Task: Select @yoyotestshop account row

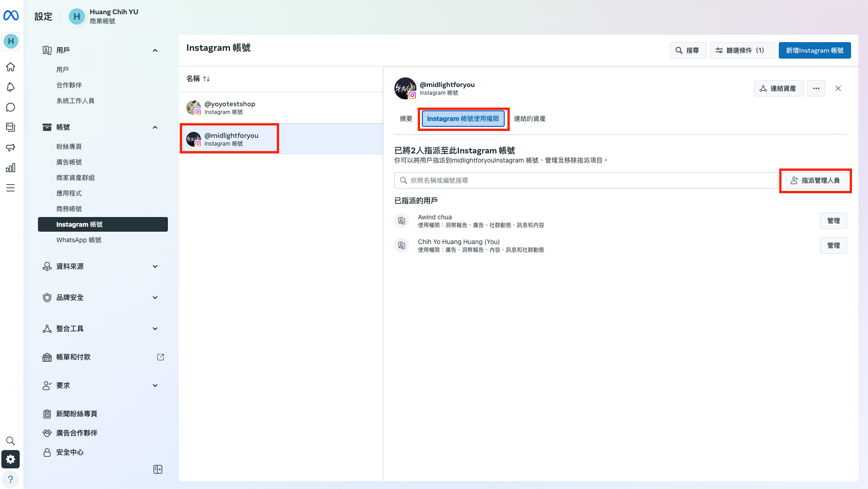Action: tap(281, 108)
